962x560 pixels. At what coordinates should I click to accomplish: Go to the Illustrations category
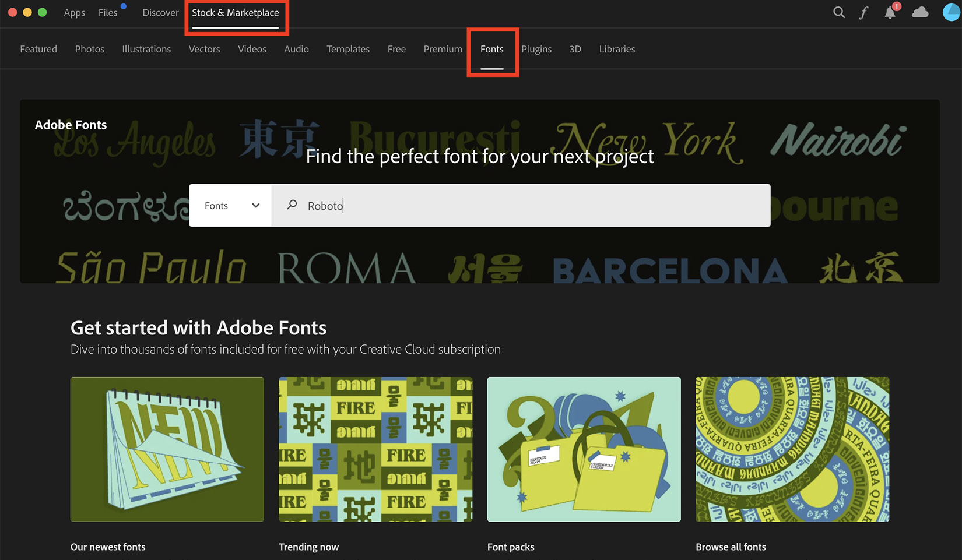click(x=146, y=49)
